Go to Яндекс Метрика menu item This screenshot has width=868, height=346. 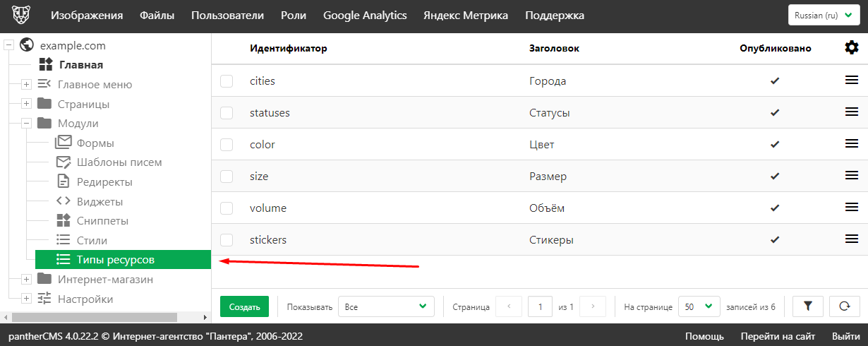click(x=465, y=16)
